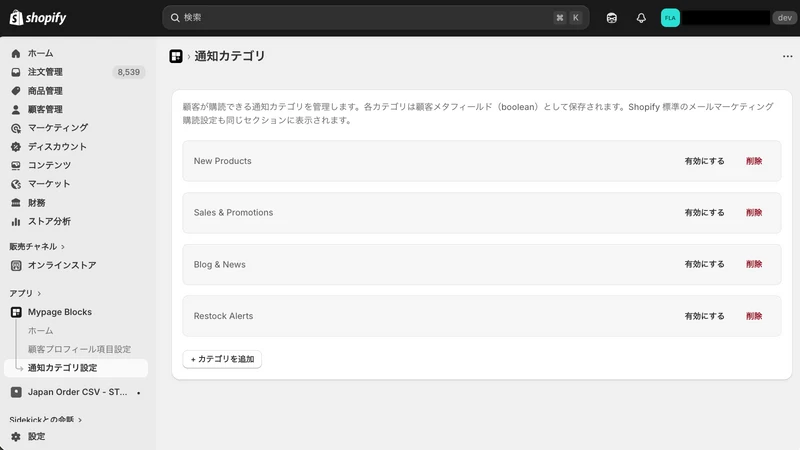800x450 pixels.
Task: Select 通知カテゴリ設定 subpage
Action: [76, 368]
